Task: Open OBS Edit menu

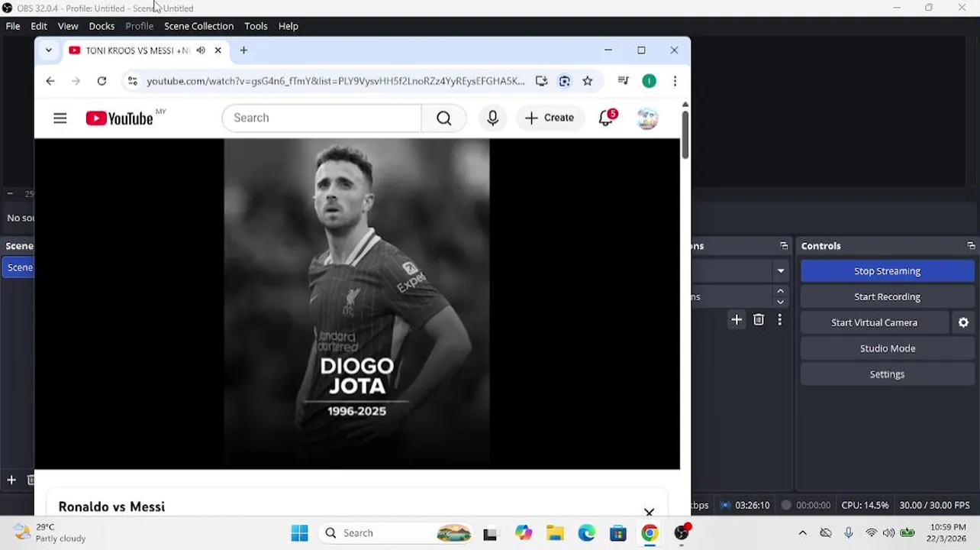Action: 39,26
